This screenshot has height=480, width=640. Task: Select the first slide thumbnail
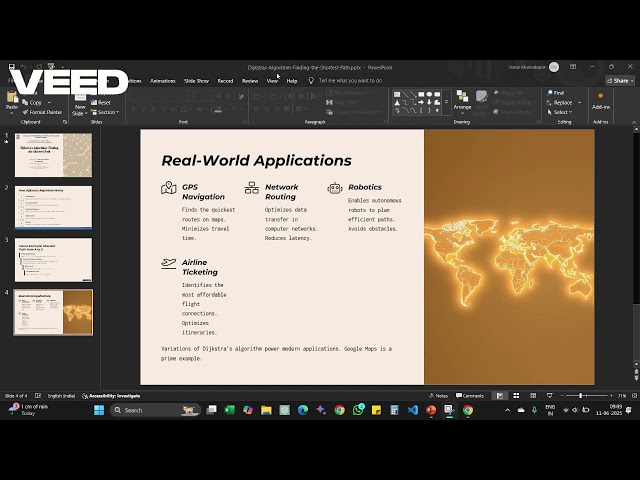point(54,155)
